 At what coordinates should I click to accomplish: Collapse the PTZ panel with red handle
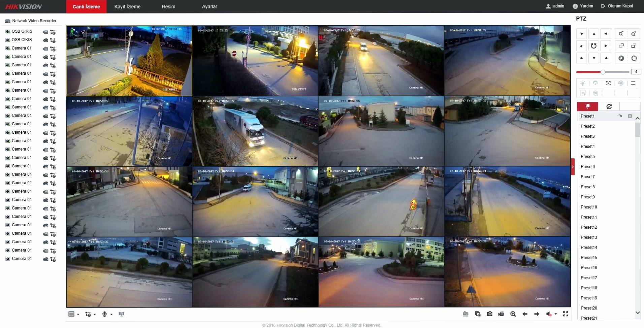(573, 167)
